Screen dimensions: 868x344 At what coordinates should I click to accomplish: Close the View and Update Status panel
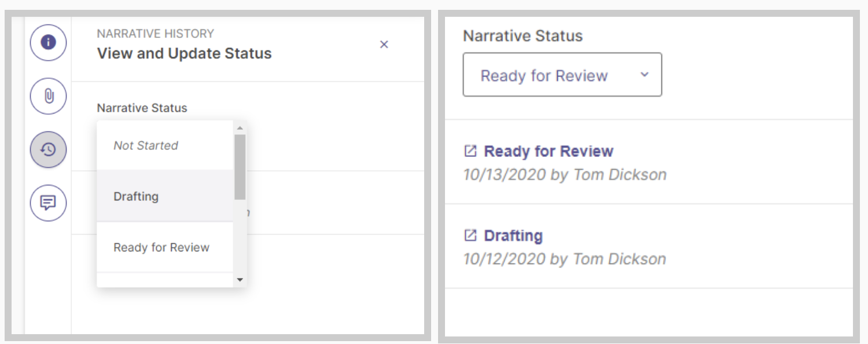(x=384, y=44)
